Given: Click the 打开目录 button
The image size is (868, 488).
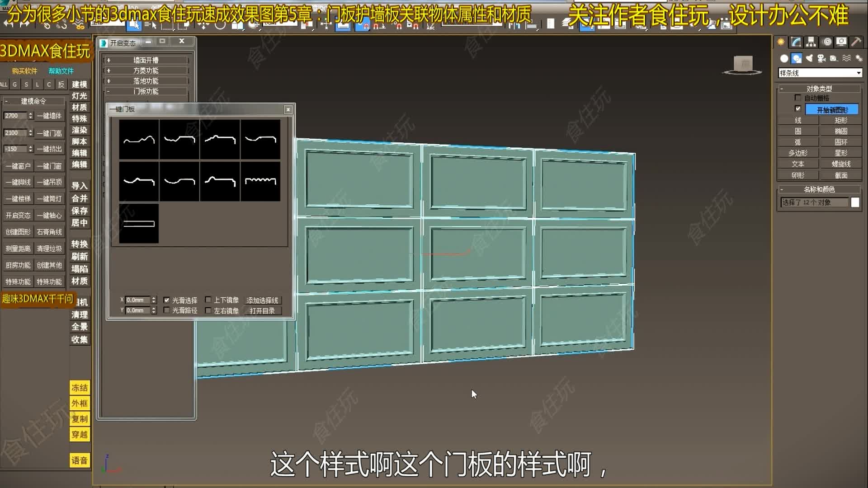Looking at the screenshot, I should 263,310.
